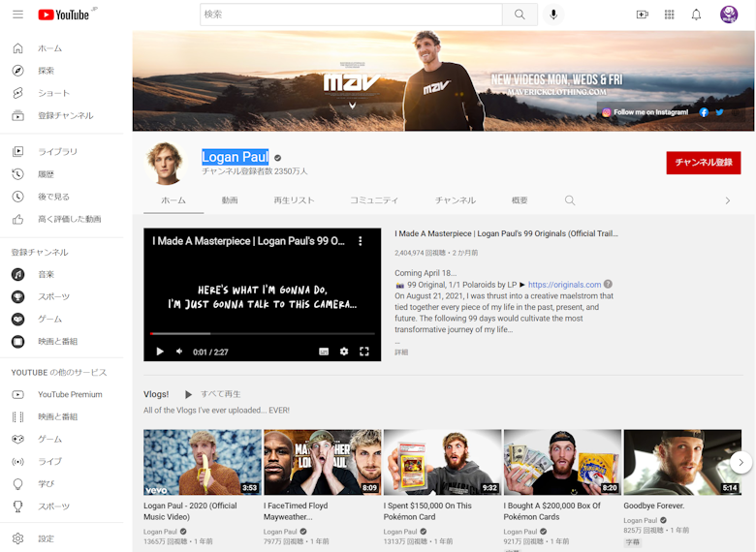Open Facebook icon on channel banner
The width and height of the screenshot is (756, 552).
click(704, 112)
